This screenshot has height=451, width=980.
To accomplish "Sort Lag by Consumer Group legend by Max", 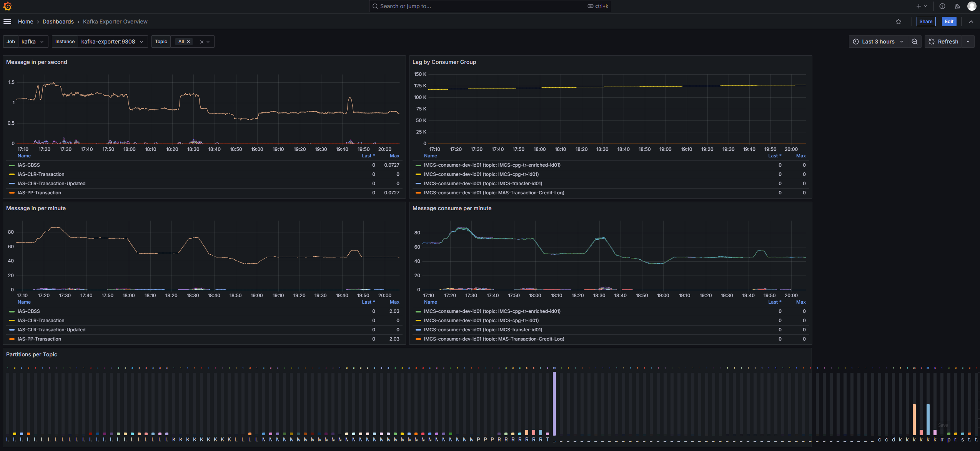I will click(x=801, y=156).
